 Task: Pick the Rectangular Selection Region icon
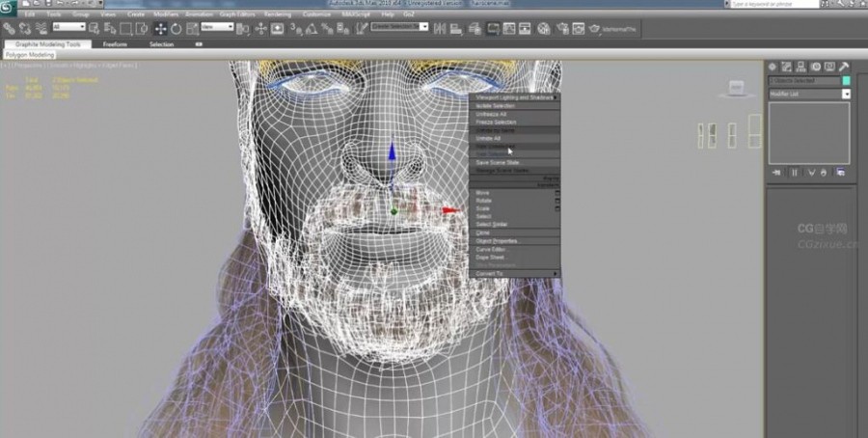click(126, 28)
